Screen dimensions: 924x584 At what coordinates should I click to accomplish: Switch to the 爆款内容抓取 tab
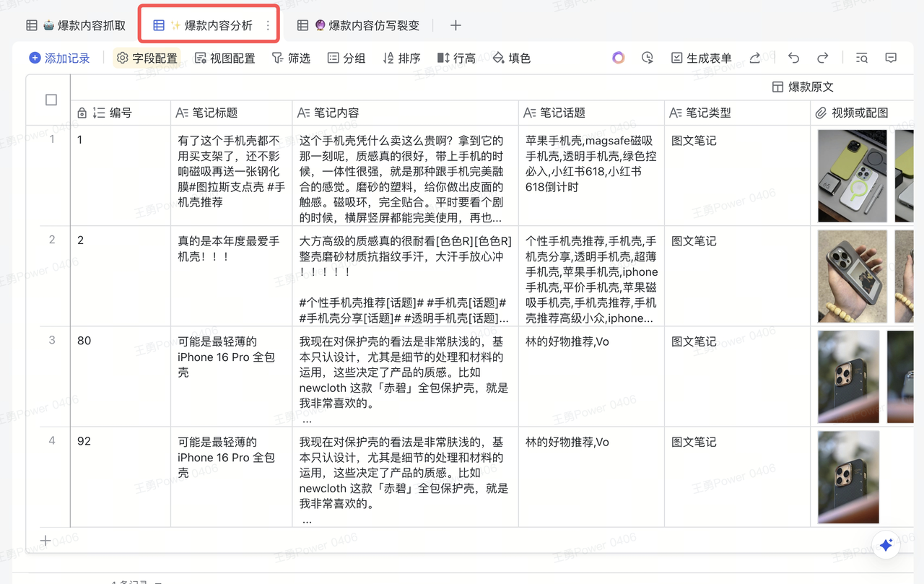point(76,25)
